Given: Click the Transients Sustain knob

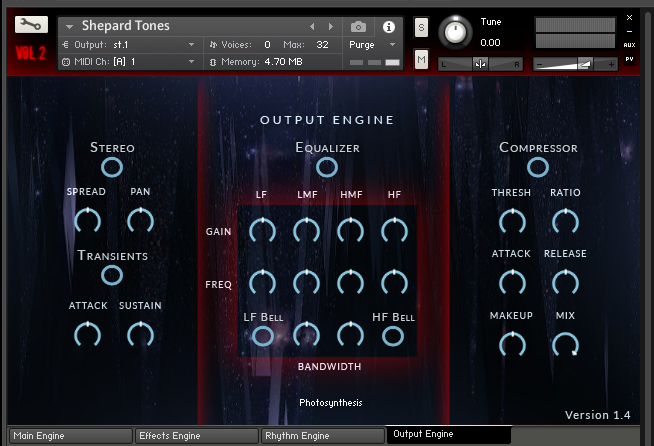Looking at the screenshot, I should [141, 334].
